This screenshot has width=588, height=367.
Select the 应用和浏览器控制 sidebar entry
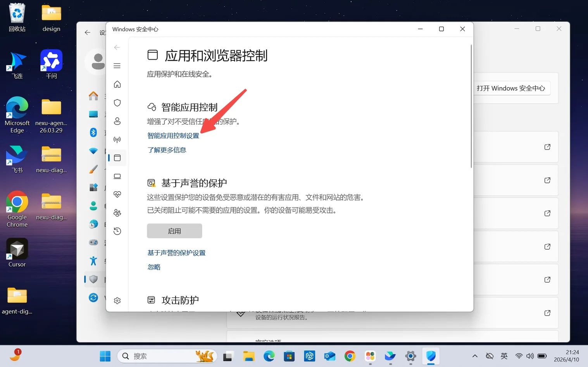coord(117,158)
